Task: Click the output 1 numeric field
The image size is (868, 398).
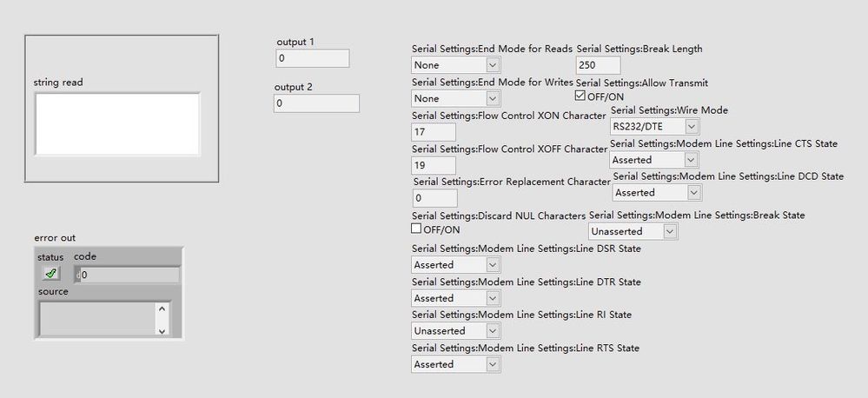Action: coord(313,58)
